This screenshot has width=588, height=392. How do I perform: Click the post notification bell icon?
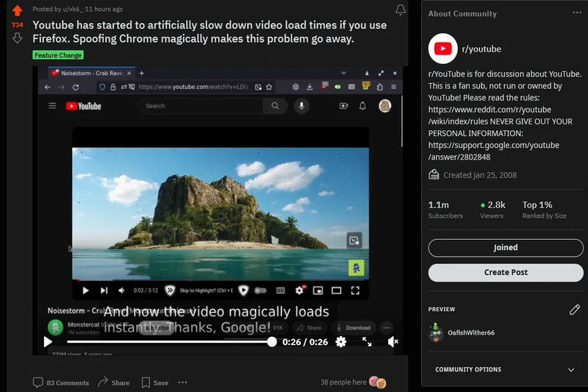point(401,10)
